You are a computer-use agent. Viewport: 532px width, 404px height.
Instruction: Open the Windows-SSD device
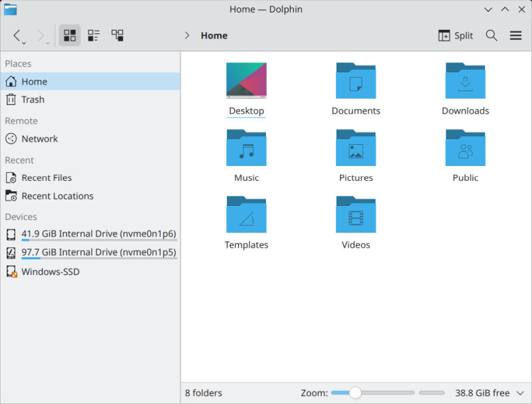point(49,271)
